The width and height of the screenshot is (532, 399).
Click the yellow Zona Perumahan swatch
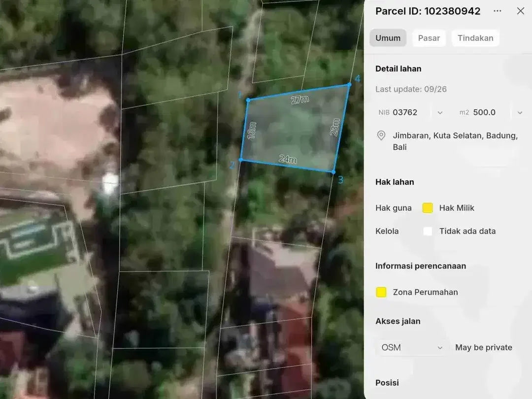(381, 292)
